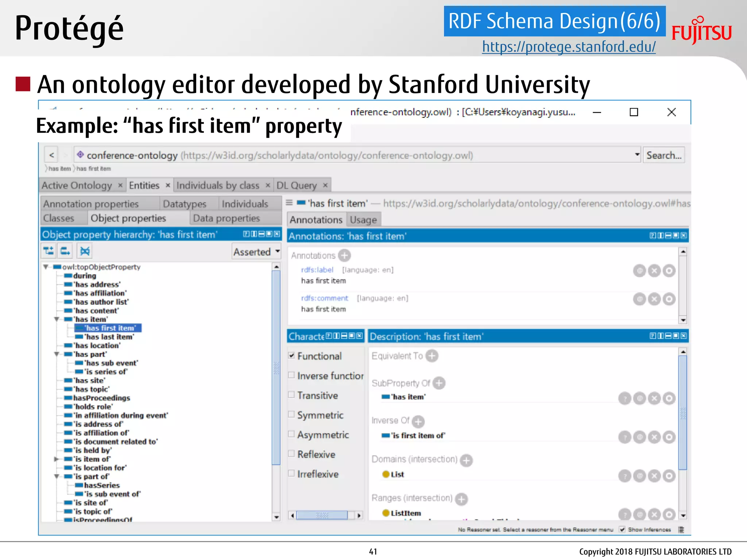
Task: Toggle Show Inferences checkbox
Action: click(622, 530)
